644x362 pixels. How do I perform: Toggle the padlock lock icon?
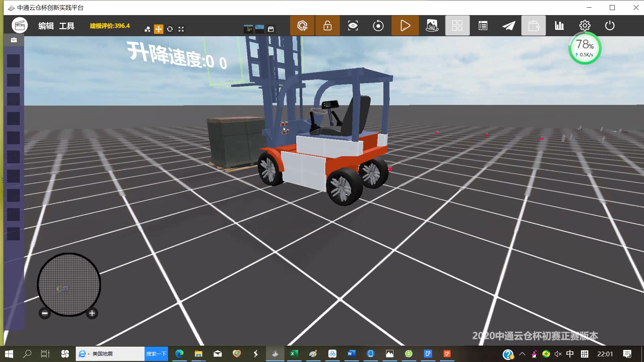tap(327, 26)
